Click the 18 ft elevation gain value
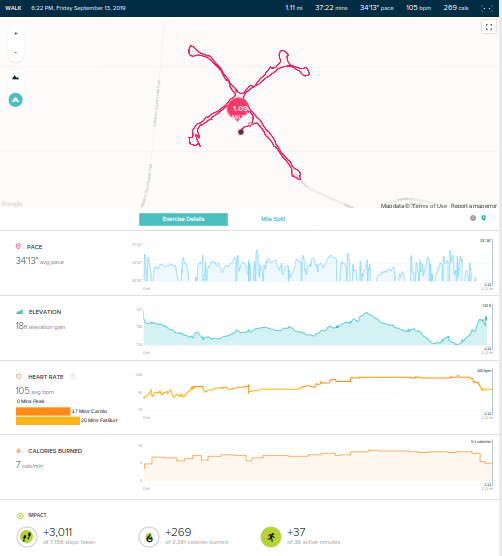502x556 pixels. (x=40, y=326)
